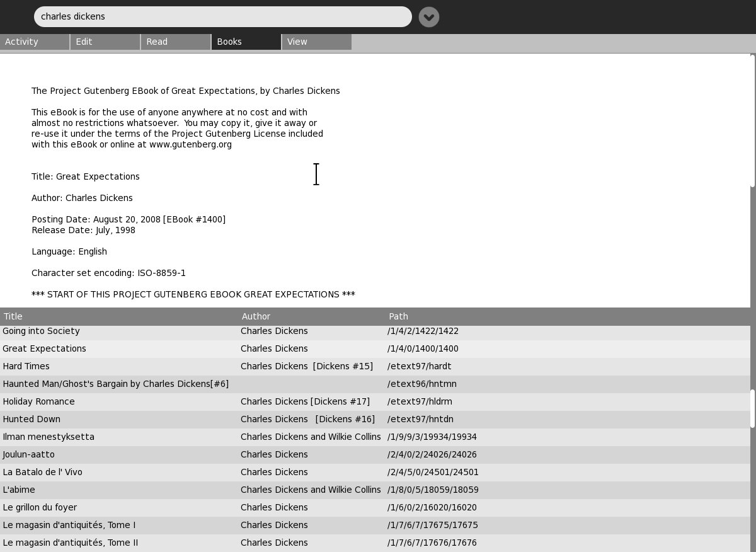Open the Activity tab
756x552 pixels.
(35, 42)
